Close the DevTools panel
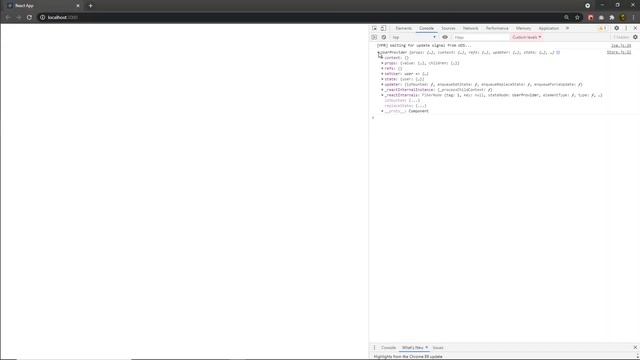Image resolution: width=640 pixels, height=360 pixels. (635, 28)
